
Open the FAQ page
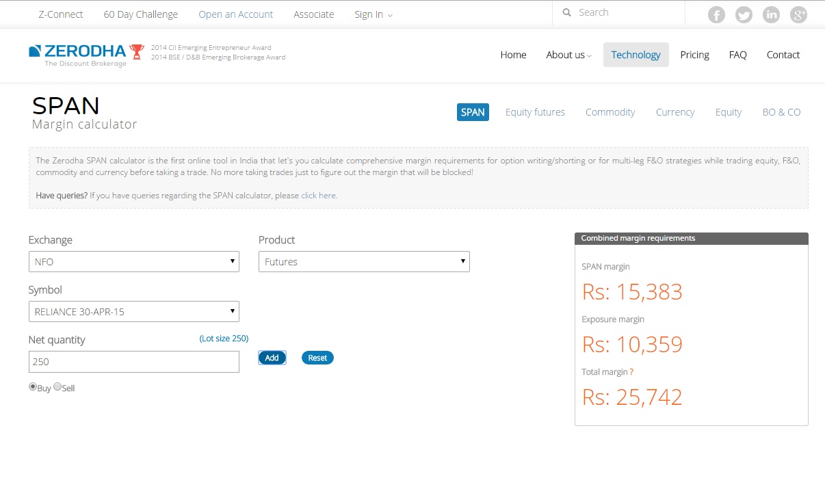[x=737, y=55]
